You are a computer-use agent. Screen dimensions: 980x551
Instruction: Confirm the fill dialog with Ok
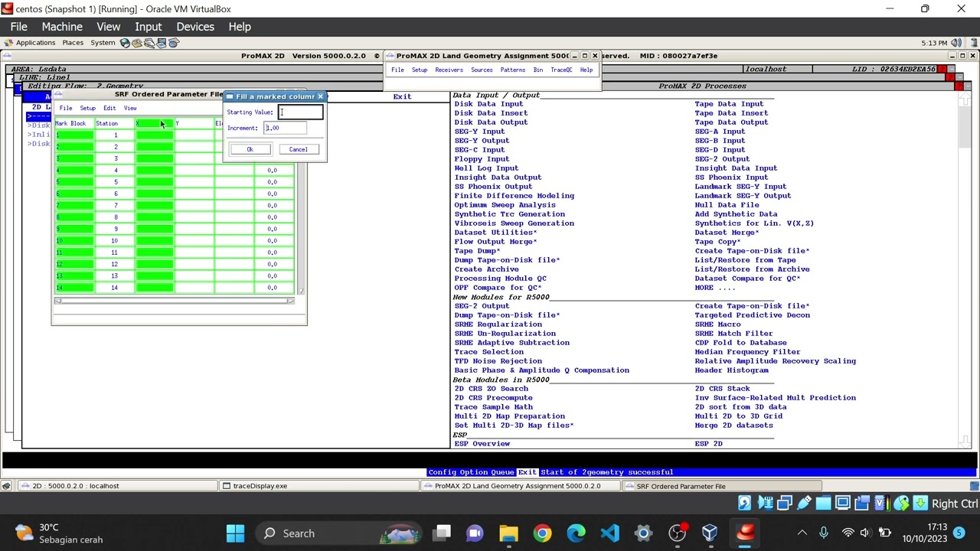[250, 149]
